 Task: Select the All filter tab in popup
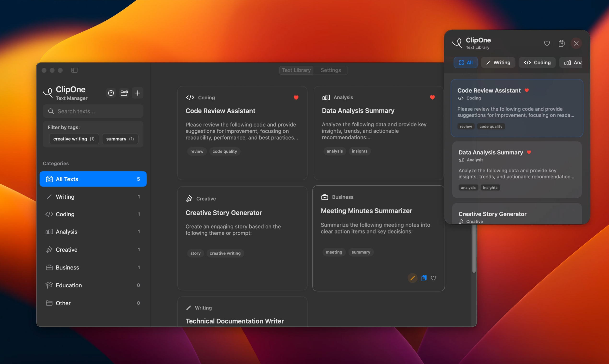click(x=466, y=63)
